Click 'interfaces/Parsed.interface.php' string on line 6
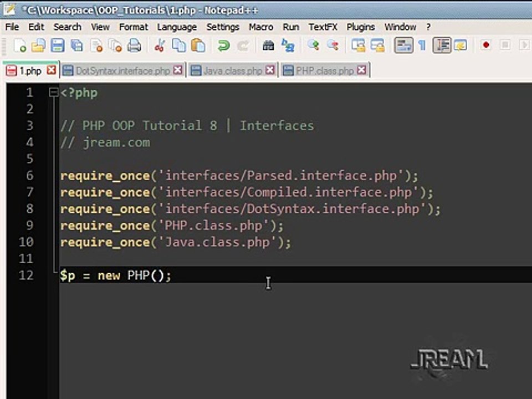Viewport: 532px width, 399px height. coord(281,176)
